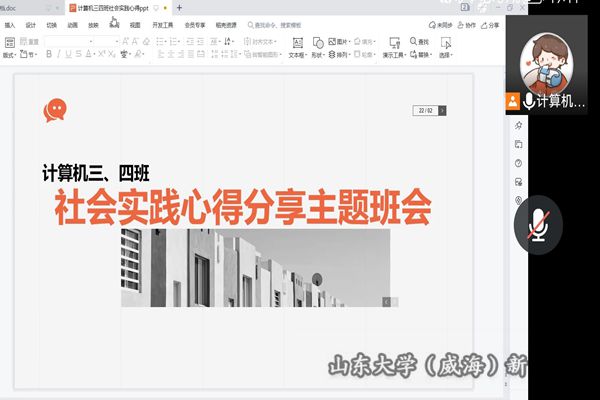Decrease the paragraph indent
Screen dimensions: 600x400
(x=190, y=41)
